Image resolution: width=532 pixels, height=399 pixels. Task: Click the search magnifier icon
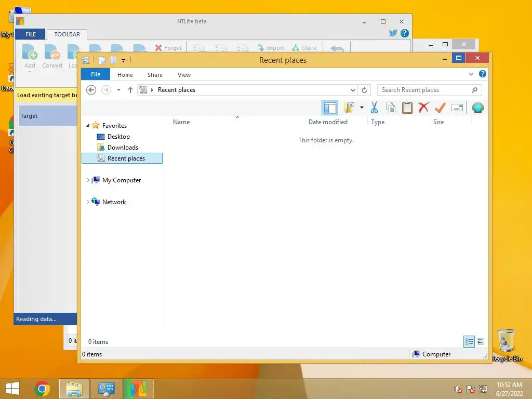click(x=475, y=90)
